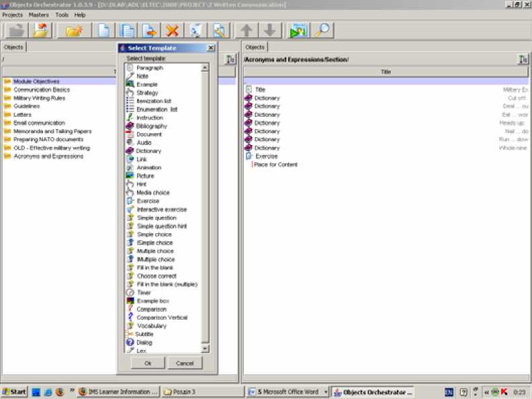
Task: Click the template list scrollbar down arrow
Action: 205,349
